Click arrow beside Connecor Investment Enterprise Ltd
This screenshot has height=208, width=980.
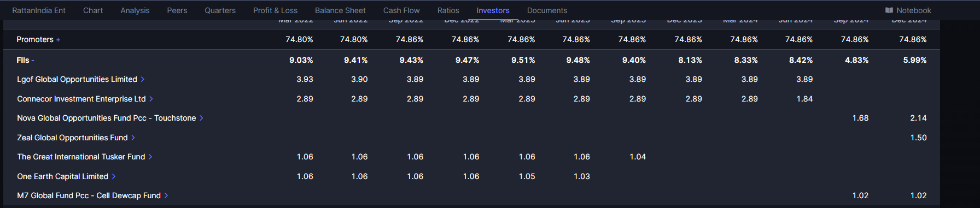(x=151, y=99)
